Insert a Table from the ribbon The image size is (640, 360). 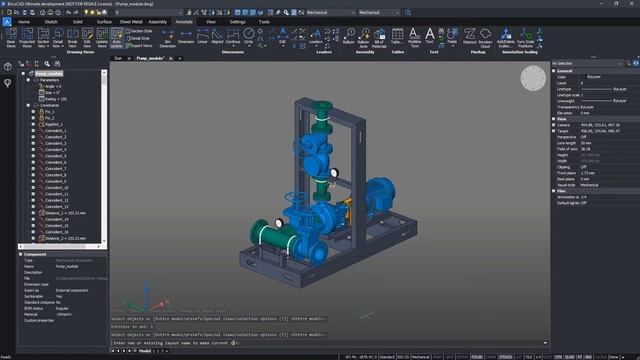coord(397,37)
